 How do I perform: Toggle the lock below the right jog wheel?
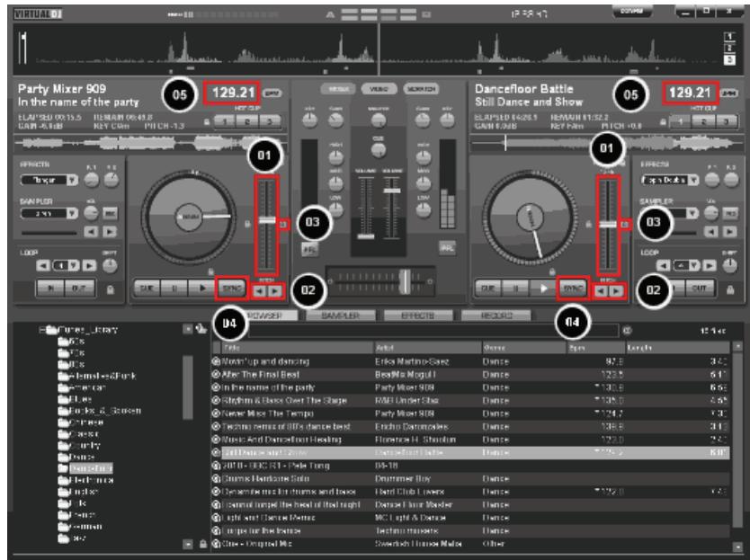point(552,271)
